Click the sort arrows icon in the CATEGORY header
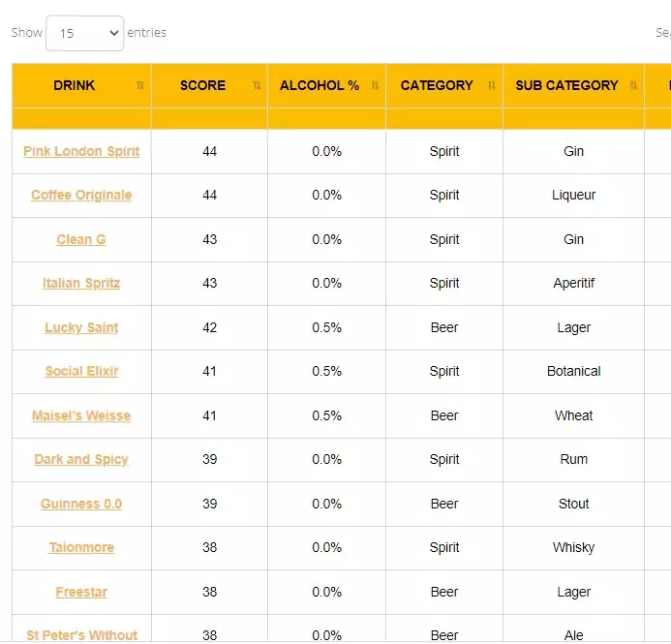Image resolution: width=671 pixels, height=644 pixels. click(492, 85)
